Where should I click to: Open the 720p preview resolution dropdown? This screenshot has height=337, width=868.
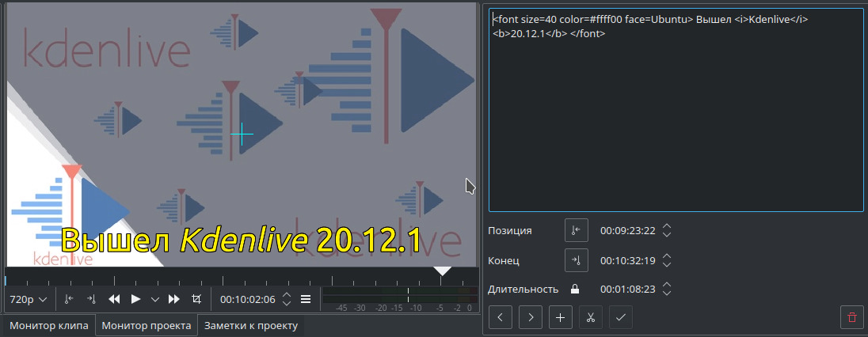[x=29, y=299]
